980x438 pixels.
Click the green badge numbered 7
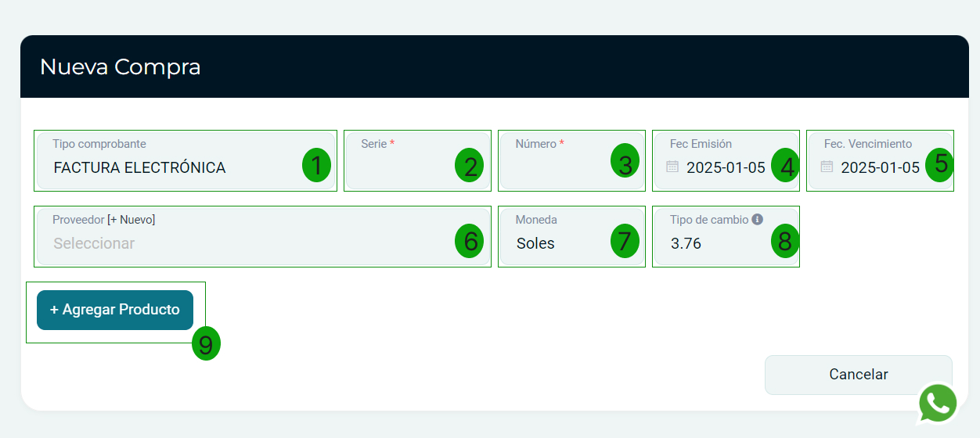point(624,242)
